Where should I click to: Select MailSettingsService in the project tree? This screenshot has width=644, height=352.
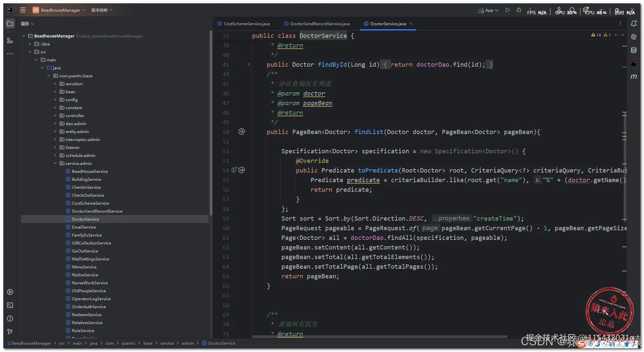(90, 259)
